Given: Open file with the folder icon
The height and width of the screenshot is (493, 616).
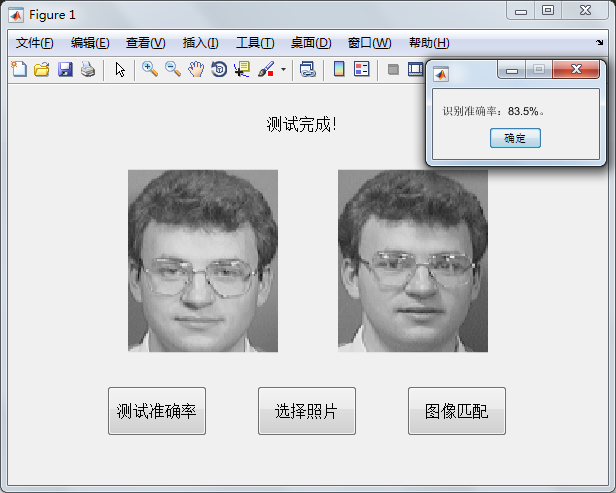Looking at the screenshot, I should pos(42,69).
